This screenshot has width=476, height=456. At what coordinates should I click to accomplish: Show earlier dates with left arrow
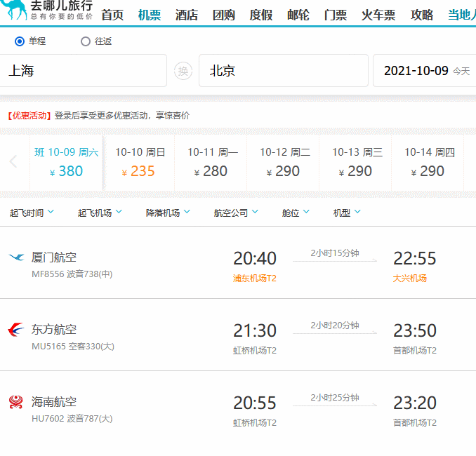(13, 161)
